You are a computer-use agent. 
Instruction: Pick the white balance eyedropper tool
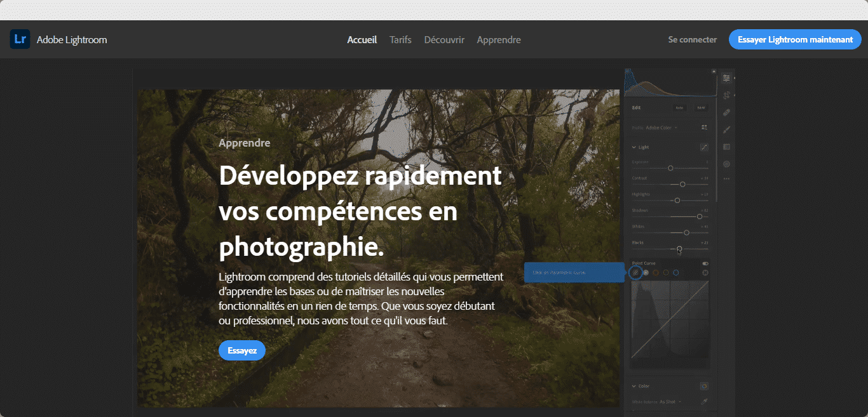point(704,402)
